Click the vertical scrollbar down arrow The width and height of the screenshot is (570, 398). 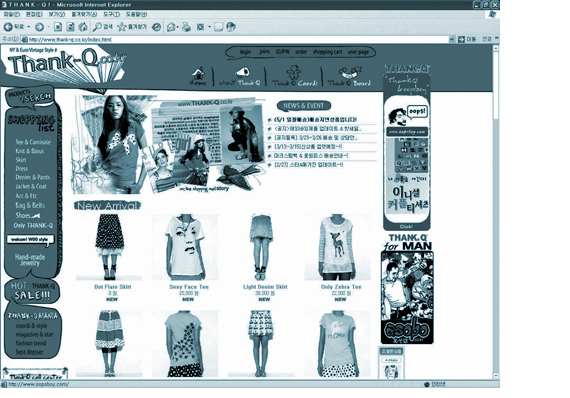click(495, 375)
